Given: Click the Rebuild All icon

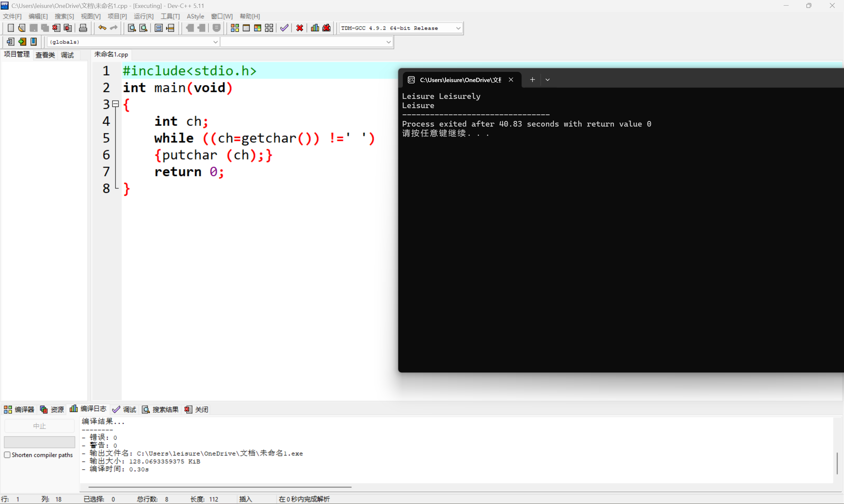Looking at the screenshot, I should point(269,28).
